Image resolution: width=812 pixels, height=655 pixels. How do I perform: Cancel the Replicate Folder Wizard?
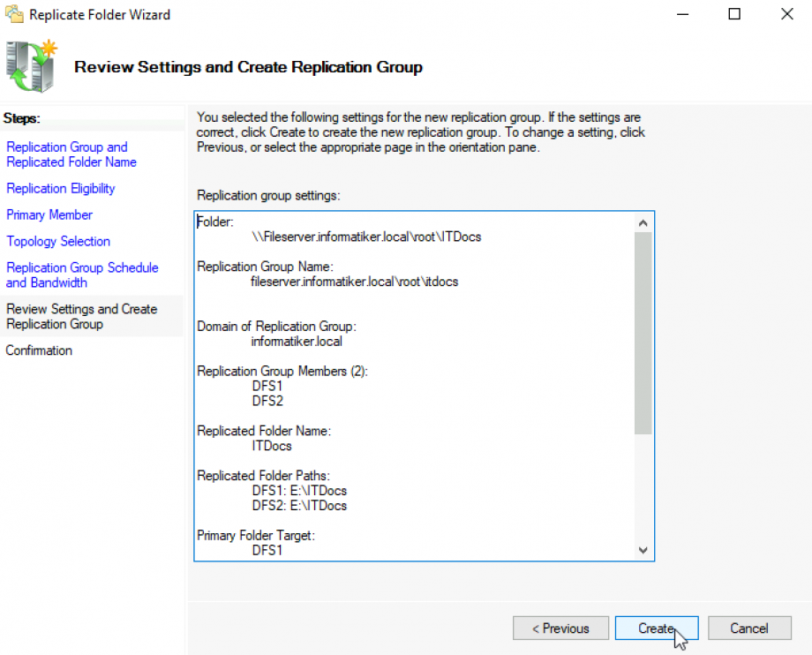(x=749, y=629)
